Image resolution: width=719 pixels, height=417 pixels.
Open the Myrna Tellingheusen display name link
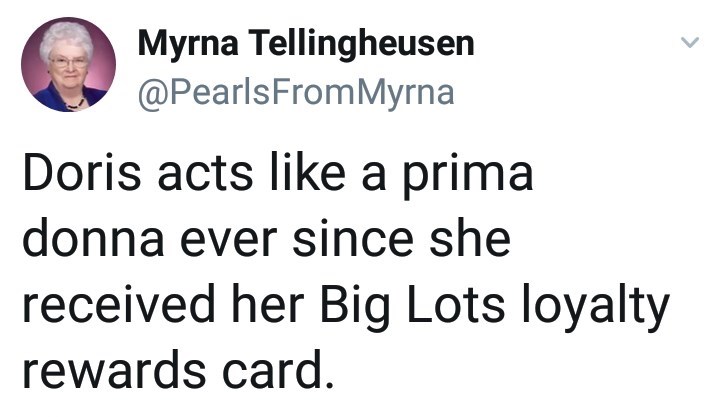click(x=305, y=43)
